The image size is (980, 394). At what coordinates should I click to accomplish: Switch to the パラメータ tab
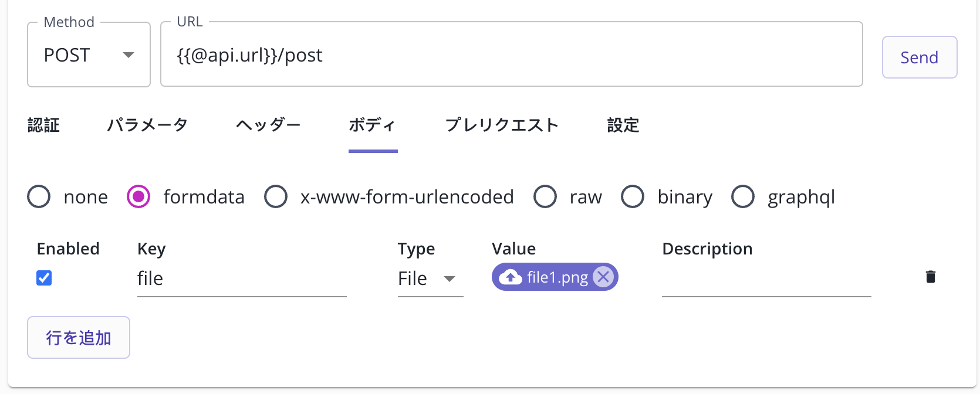147,125
